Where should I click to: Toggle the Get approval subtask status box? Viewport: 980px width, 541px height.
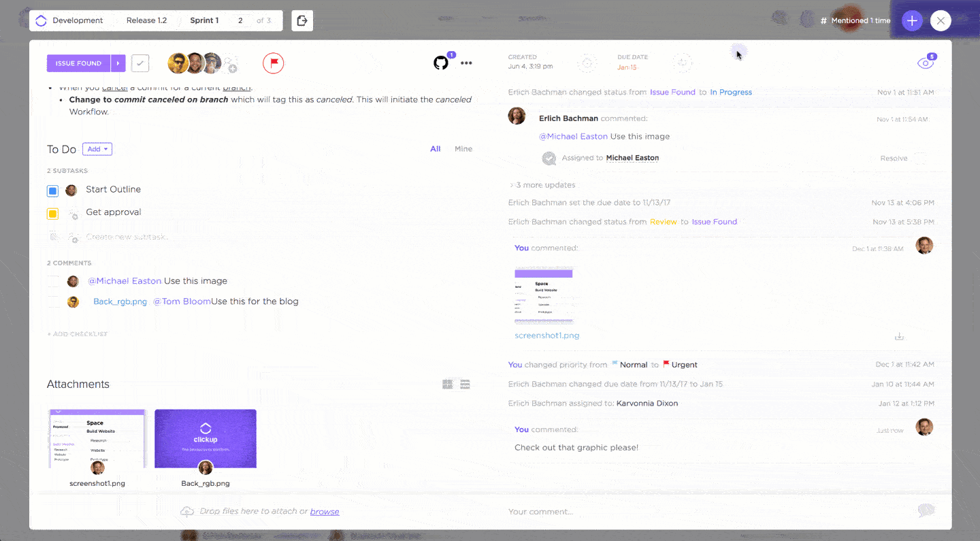click(x=52, y=214)
